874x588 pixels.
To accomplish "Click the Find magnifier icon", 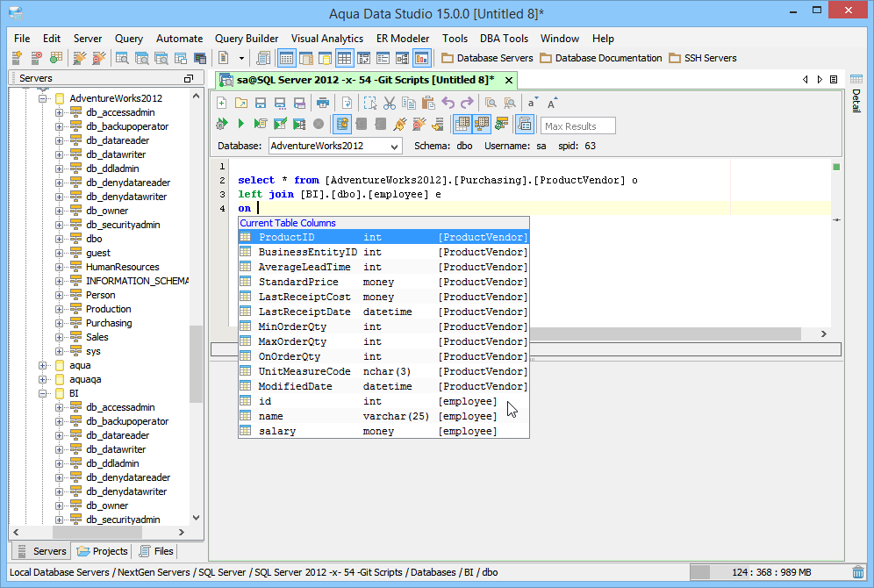I will [491, 103].
